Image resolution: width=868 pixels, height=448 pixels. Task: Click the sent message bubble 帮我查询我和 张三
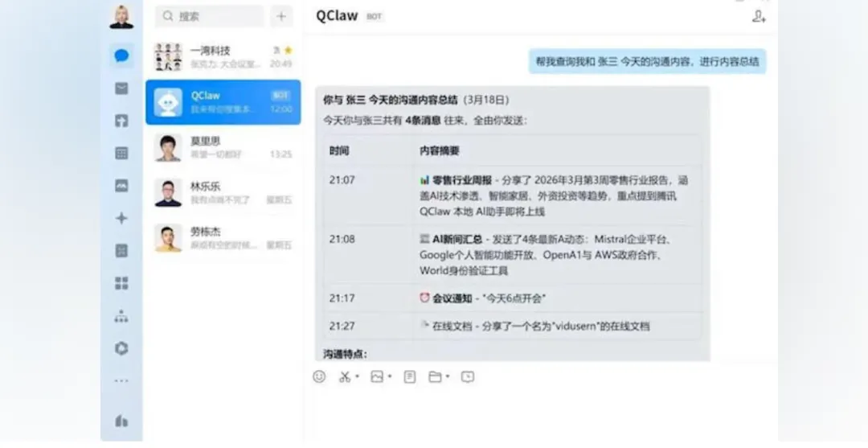pyautogui.click(x=648, y=61)
